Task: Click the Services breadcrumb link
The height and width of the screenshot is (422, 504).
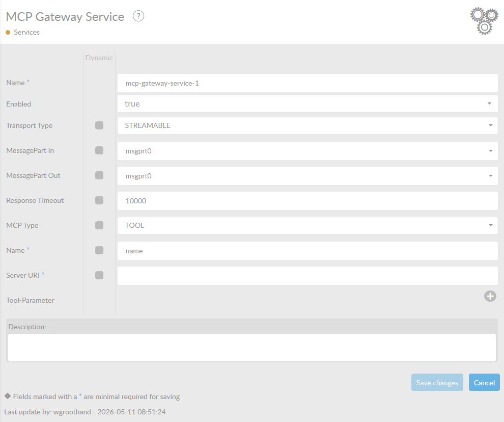Action: click(x=26, y=32)
